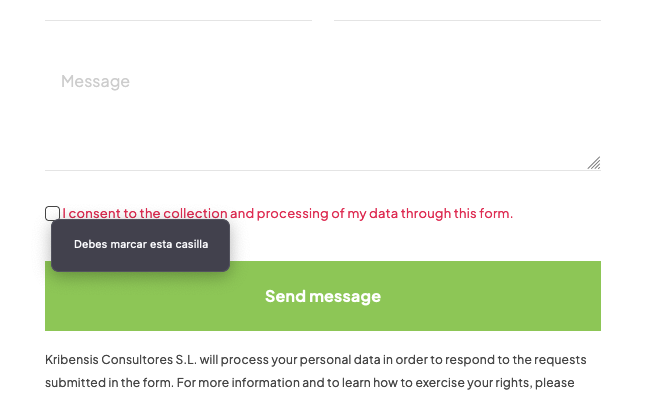Viewport: 648px width, 396px height.
Task: Click the word 'processing' in the consent label
Action: (293, 214)
